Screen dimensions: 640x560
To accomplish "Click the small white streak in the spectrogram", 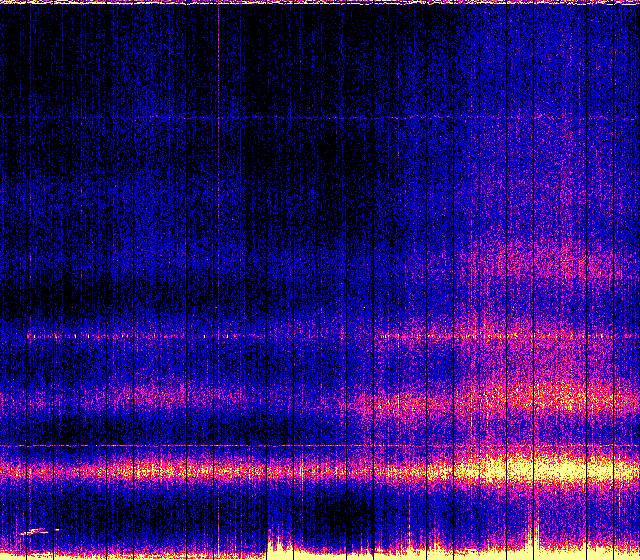I will (37, 530).
